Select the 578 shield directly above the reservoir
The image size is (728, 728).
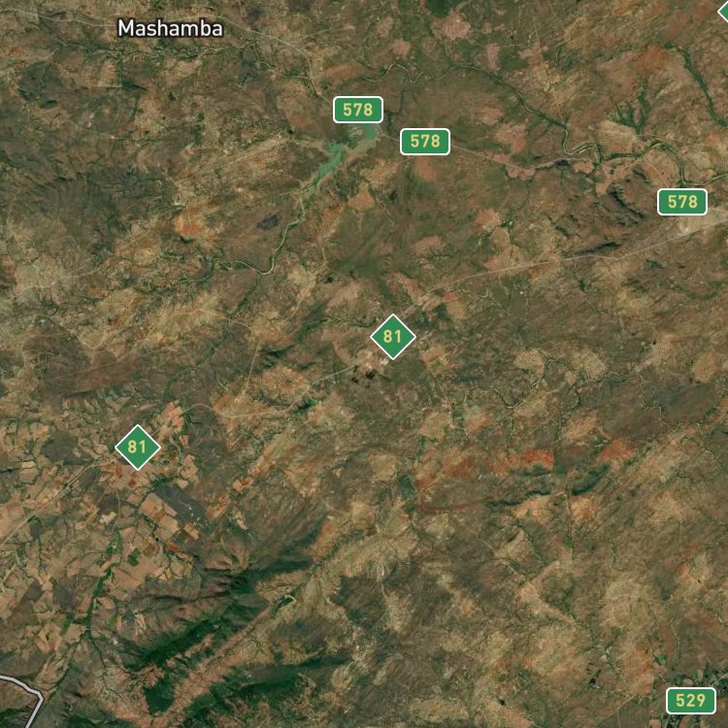pyautogui.click(x=358, y=110)
